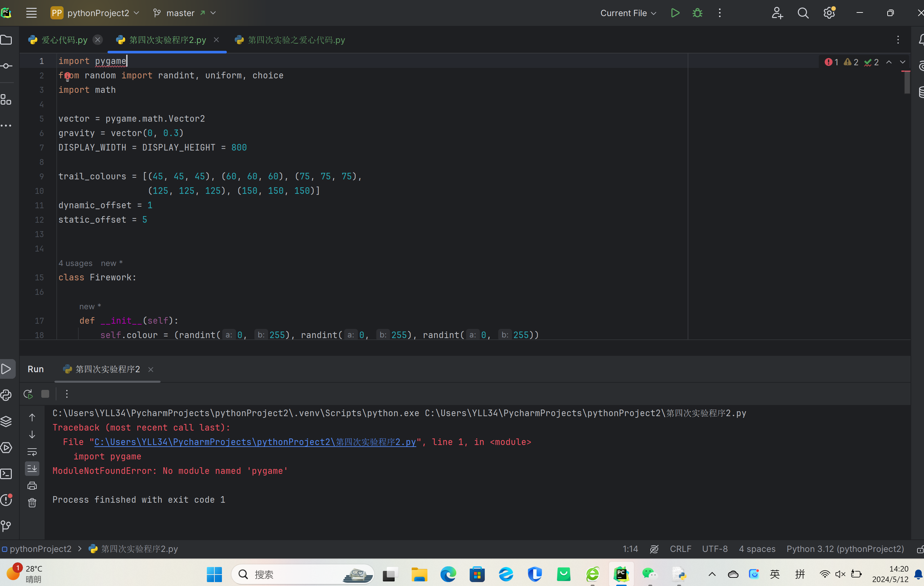Close the 第四次实验程序2 run tab
Screen dimensions: 924x586
coord(151,370)
